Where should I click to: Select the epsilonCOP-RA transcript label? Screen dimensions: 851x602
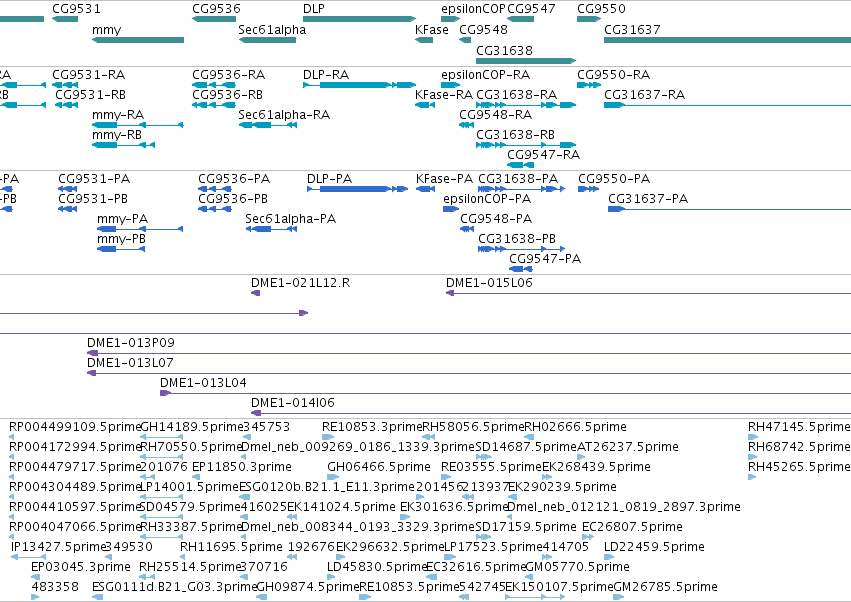click(x=486, y=74)
